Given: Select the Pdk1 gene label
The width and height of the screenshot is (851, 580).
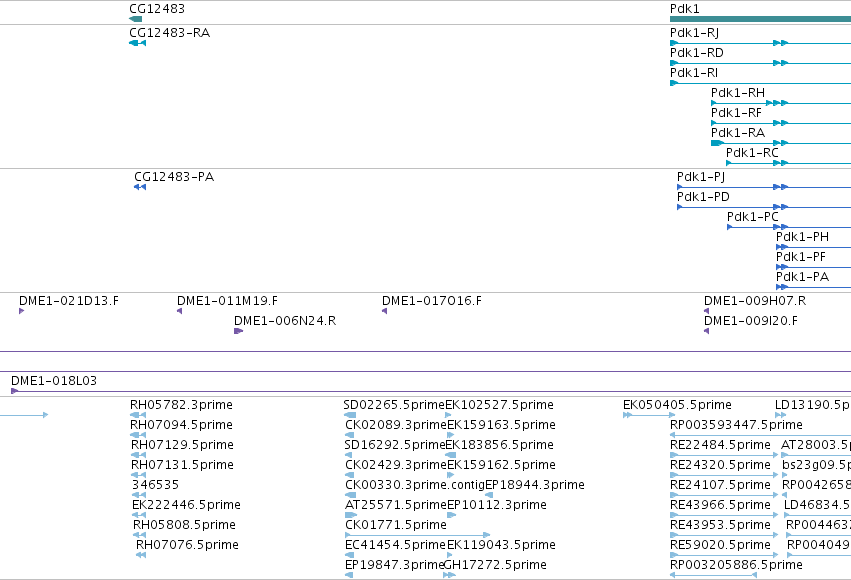Looking at the screenshot, I should tap(684, 9).
